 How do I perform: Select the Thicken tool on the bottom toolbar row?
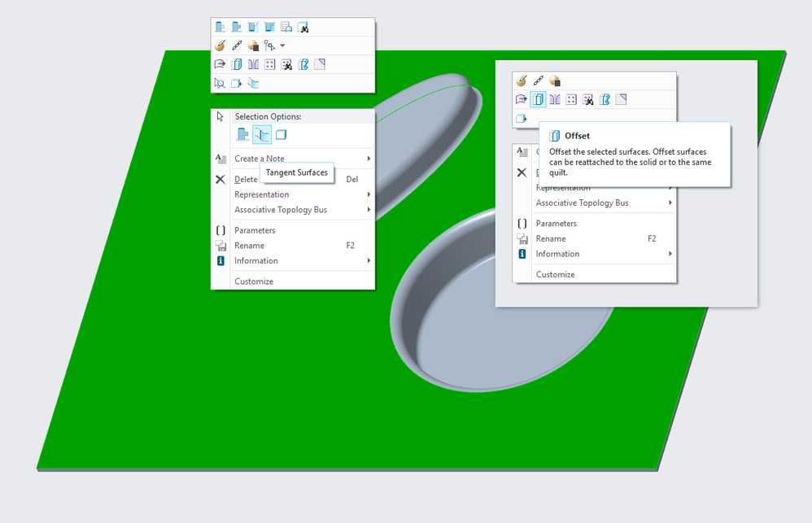tap(255, 82)
